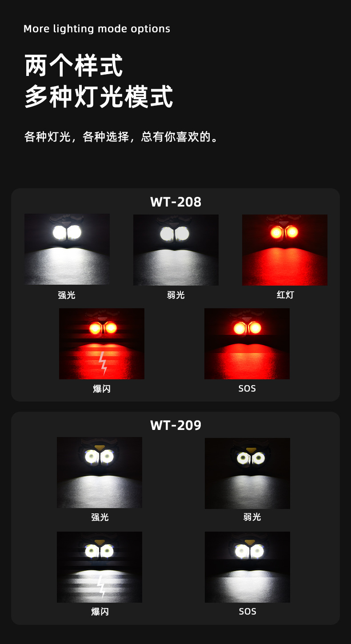
Task: Click the "More lighting mode options" text
Action: [x=97, y=29]
